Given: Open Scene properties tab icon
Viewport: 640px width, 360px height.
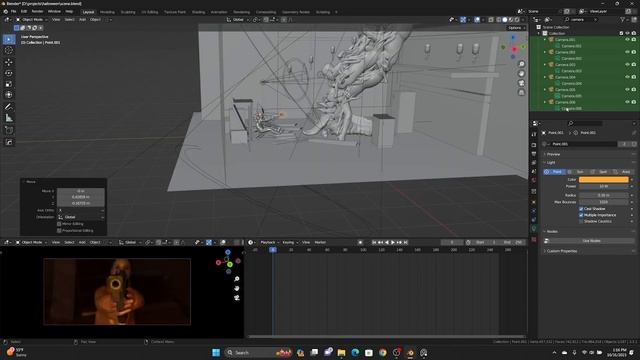Looking at the screenshot, I should (534, 171).
